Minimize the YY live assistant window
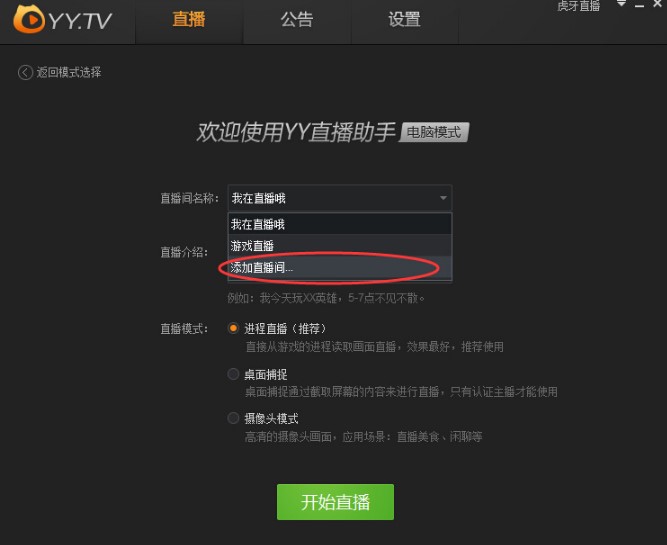The height and width of the screenshot is (545, 667). tap(639, 5)
